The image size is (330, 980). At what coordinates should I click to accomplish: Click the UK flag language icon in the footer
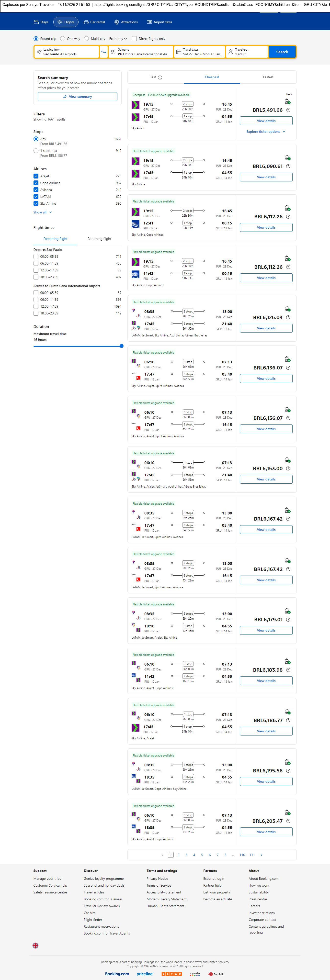(x=35, y=945)
